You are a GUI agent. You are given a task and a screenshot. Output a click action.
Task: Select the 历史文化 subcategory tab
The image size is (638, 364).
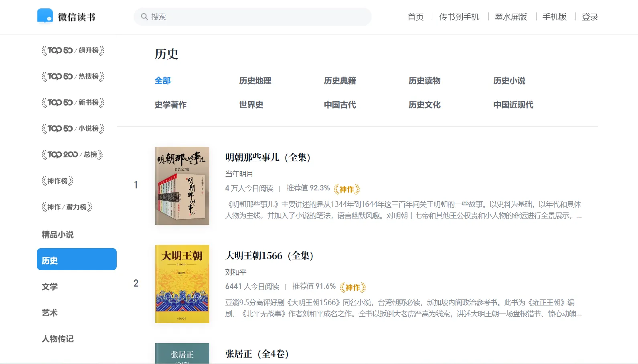click(425, 105)
